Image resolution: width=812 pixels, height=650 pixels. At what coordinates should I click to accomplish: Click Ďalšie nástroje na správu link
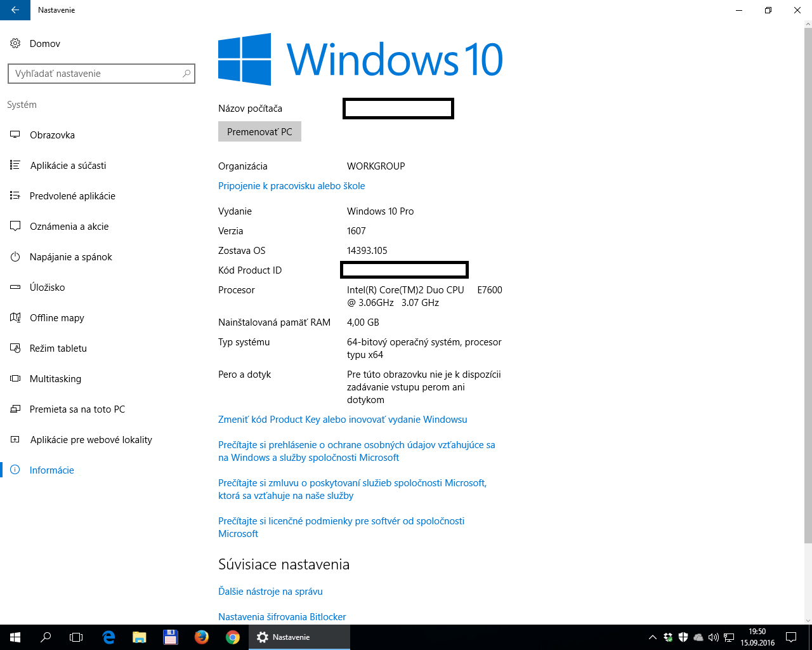(270, 592)
